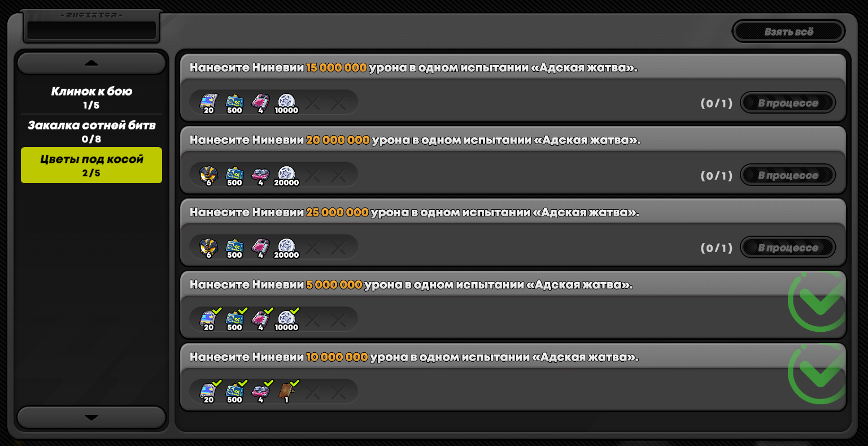Select the claimed 10000 coin in the 5 000 000 task
868x446 pixels.
point(286,319)
